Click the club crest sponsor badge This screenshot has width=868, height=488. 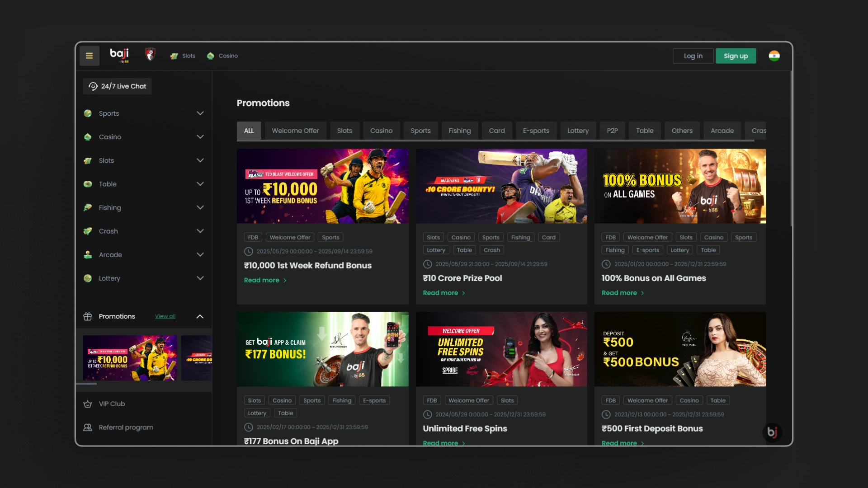150,55
